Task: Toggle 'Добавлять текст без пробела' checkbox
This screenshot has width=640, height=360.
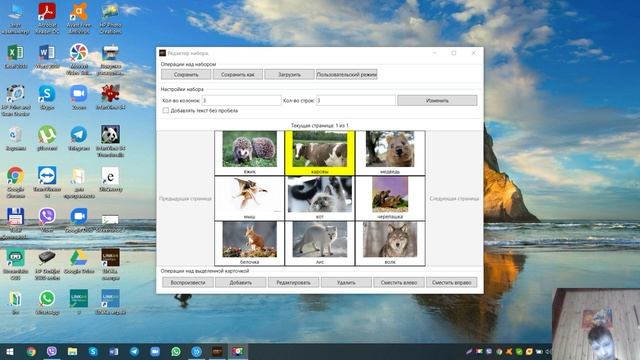Action: click(x=166, y=110)
